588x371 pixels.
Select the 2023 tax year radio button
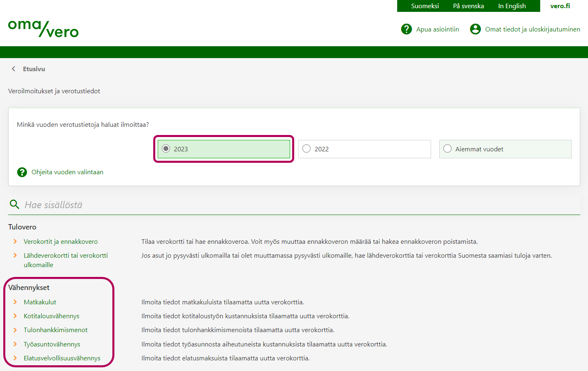point(166,149)
